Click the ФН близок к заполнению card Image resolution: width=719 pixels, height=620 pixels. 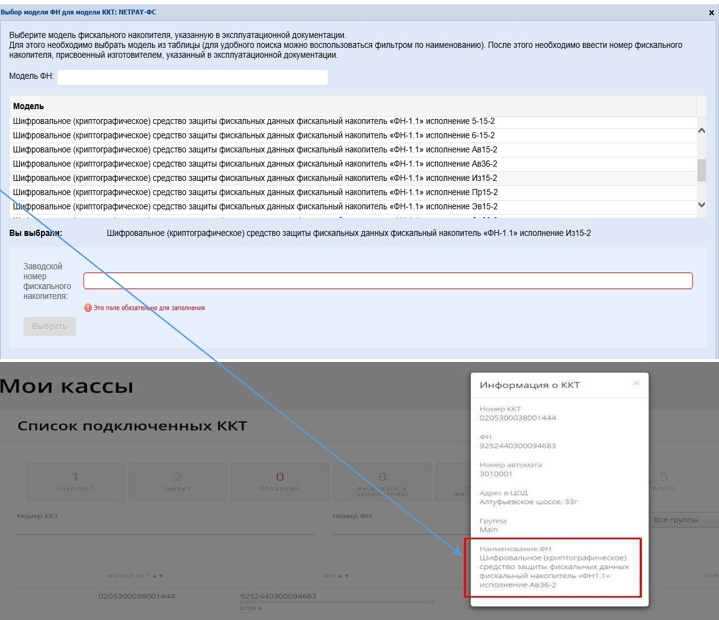382,482
